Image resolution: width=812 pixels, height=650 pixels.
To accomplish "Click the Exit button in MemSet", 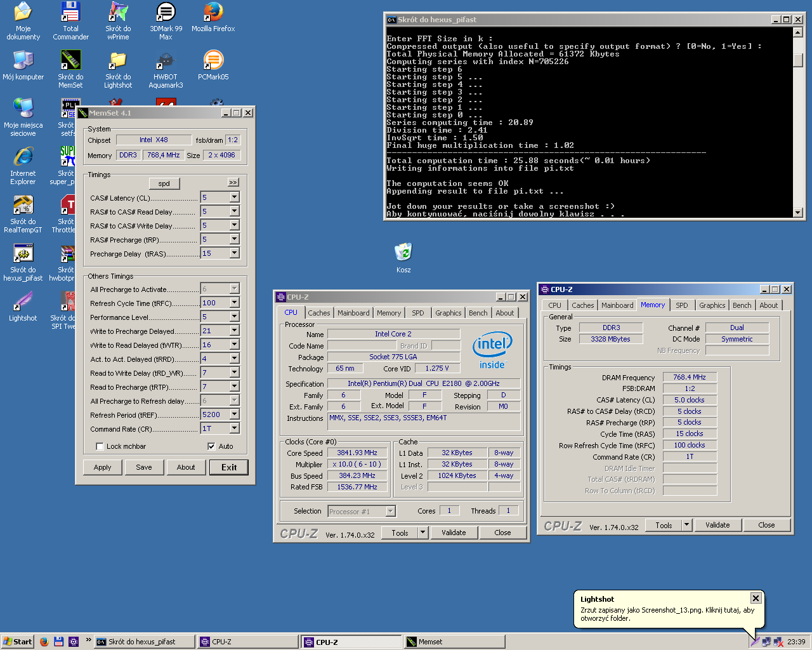I will point(229,467).
